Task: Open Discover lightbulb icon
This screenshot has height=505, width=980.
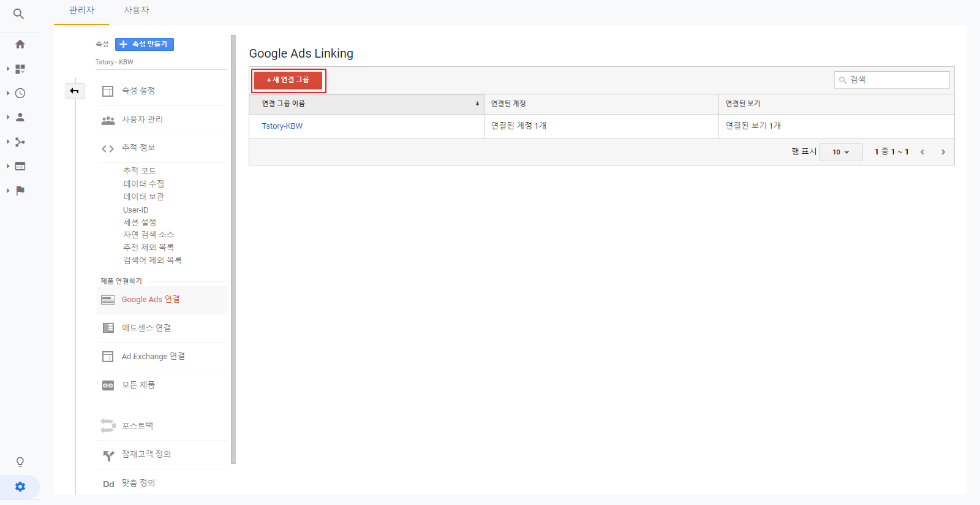Action: (20, 461)
